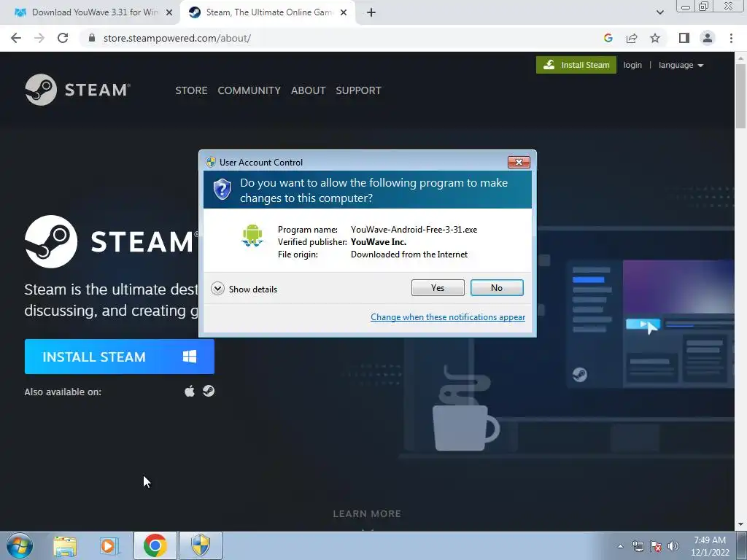Screen dimensions: 747x560
Task: Click green Install Steam header button
Action: pyautogui.click(x=576, y=65)
